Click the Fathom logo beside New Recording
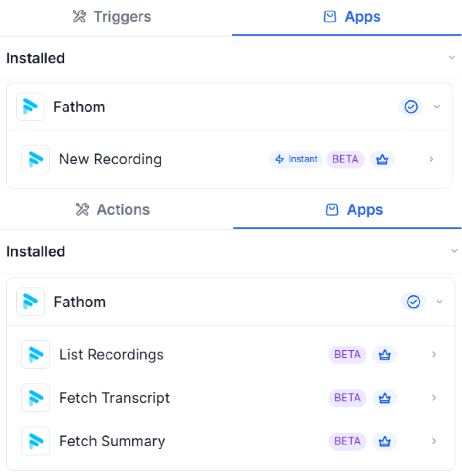 35,159
